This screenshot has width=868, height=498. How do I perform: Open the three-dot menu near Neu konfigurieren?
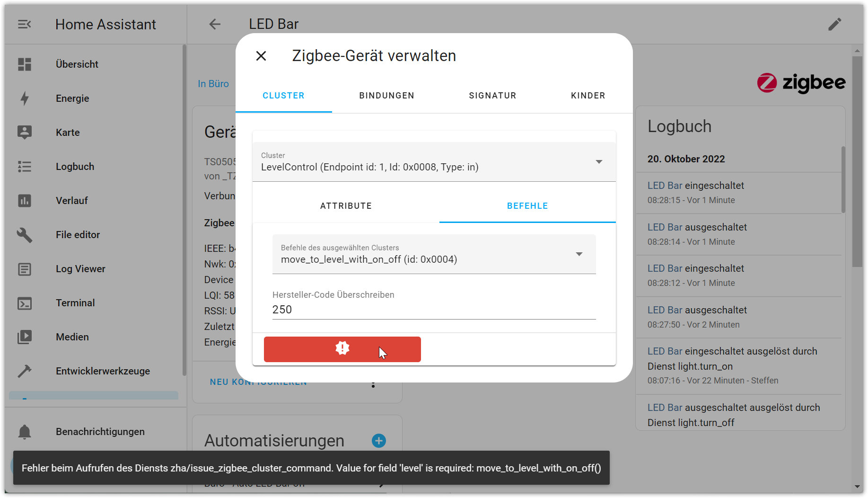pos(373,384)
